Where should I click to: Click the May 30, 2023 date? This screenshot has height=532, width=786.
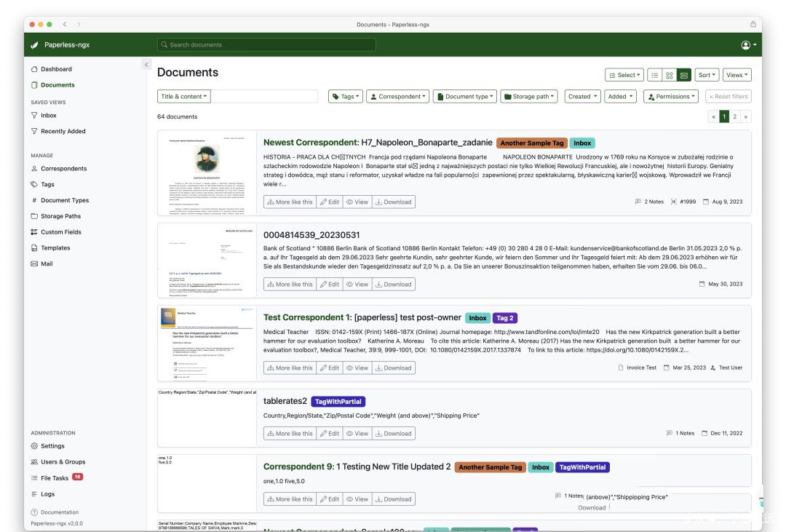720,284
